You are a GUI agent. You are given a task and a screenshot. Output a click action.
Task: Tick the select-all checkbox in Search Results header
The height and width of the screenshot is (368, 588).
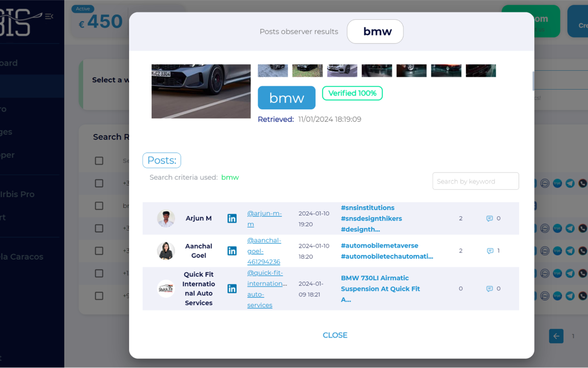pyautogui.click(x=99, y=161)
